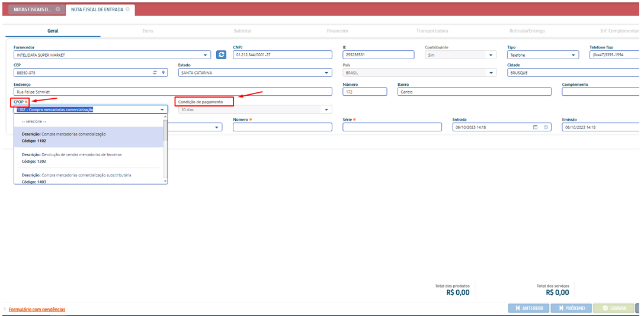Click the blue supplier refresh button
Screen dimensions: 644x316
pos(222,55)
